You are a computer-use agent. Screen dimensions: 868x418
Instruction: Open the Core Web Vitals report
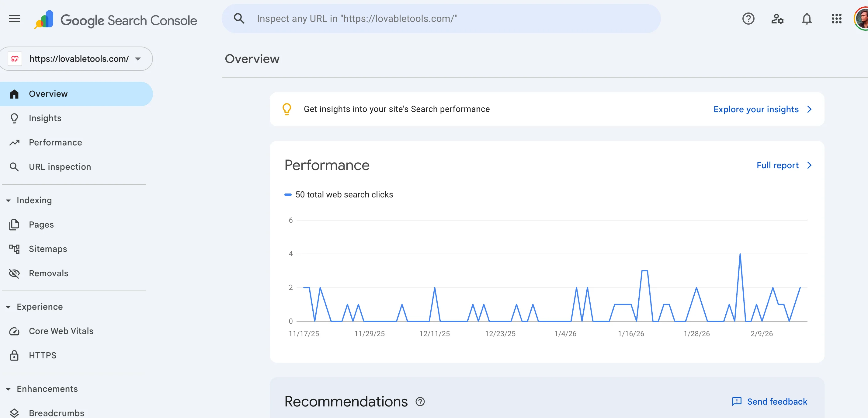click(61, 331)
